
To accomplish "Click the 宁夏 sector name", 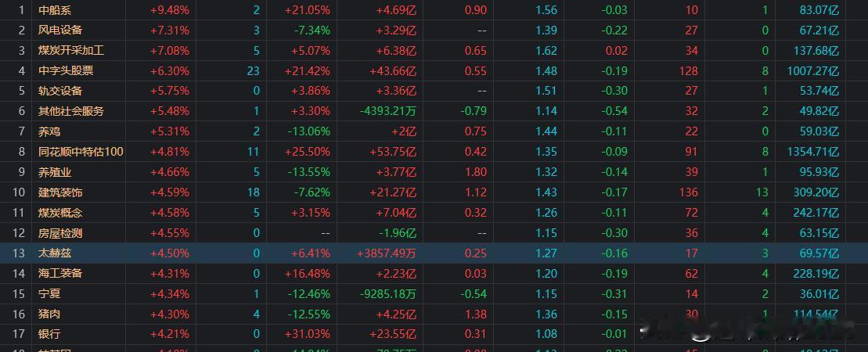I will pyautogui.click(x=49, y=294).
